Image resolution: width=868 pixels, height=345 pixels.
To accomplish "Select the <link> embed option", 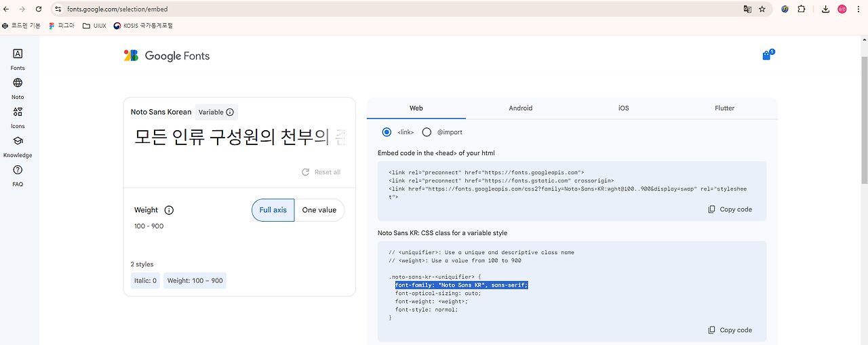I will 387,132.
